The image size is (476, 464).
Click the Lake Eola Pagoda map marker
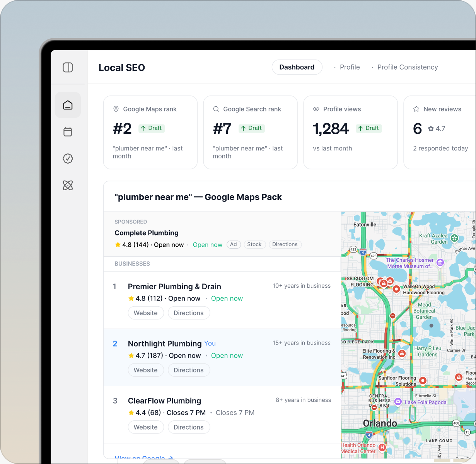pyautogui.click(x=398, y=402)
